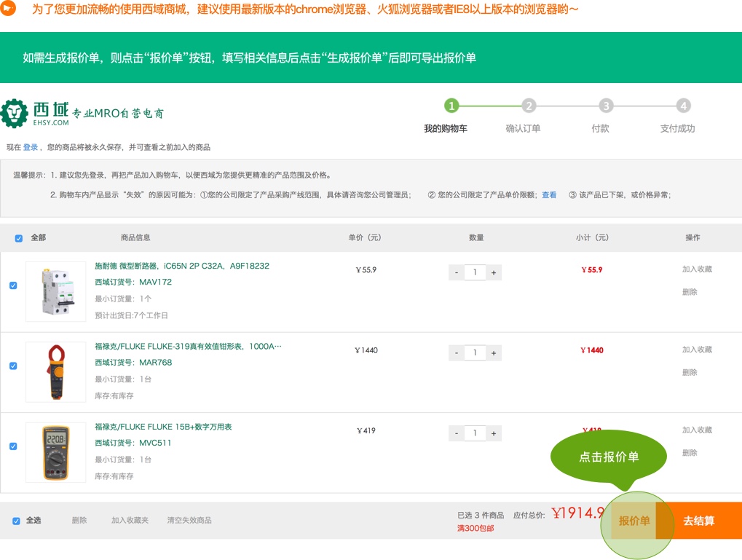The width and height of the screenshot is (742, 560).
Task: Click step 1 circle for 我的购物车
Action: coord(451,106)
